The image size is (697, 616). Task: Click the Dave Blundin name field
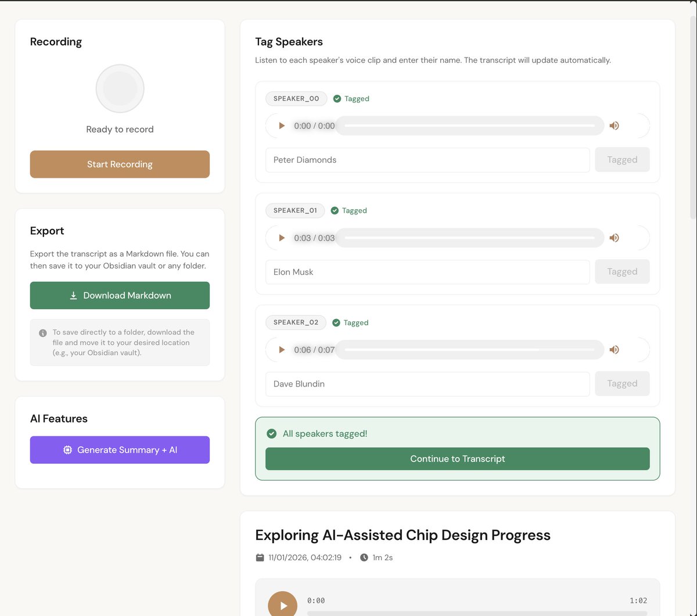pyautogui.click(x=427, y=384)
